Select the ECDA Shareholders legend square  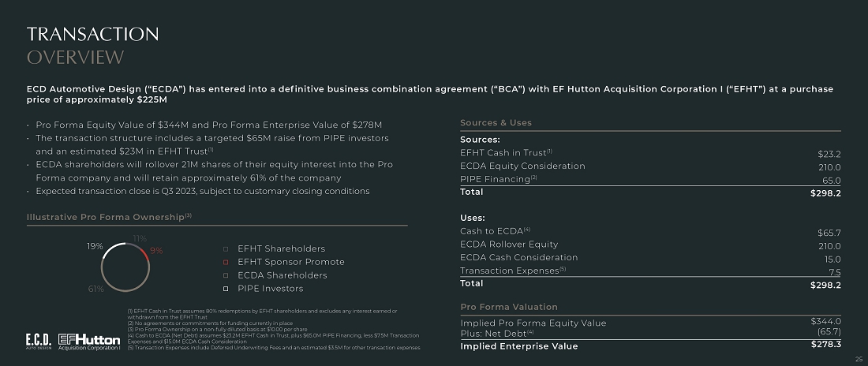226,275
